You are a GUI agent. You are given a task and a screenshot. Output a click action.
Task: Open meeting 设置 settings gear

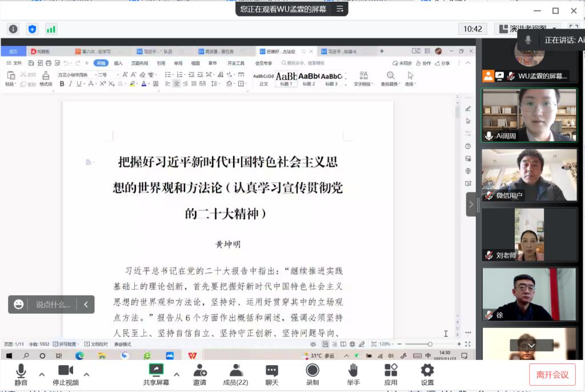click(427, 374)
